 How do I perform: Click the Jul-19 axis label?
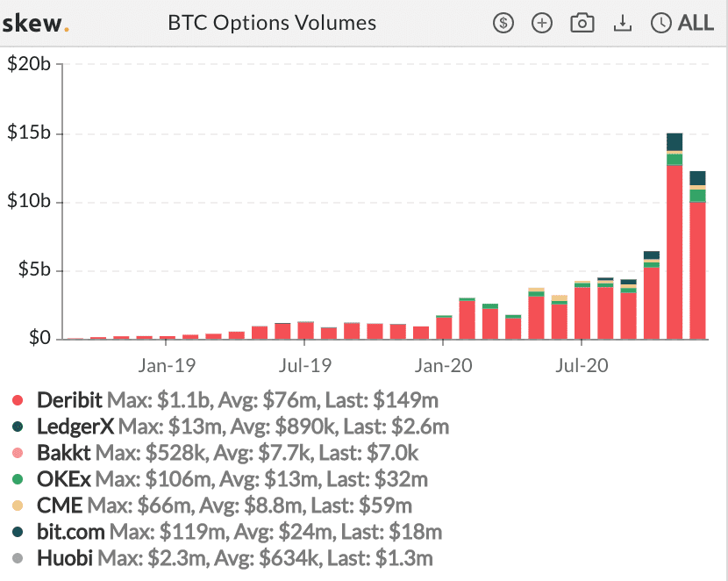304,365
